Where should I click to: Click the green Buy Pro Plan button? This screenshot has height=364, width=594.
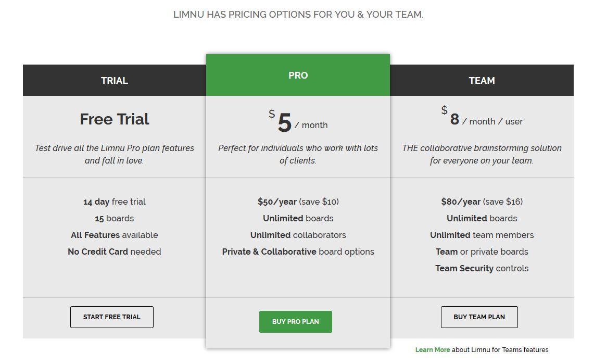(296, 322)
